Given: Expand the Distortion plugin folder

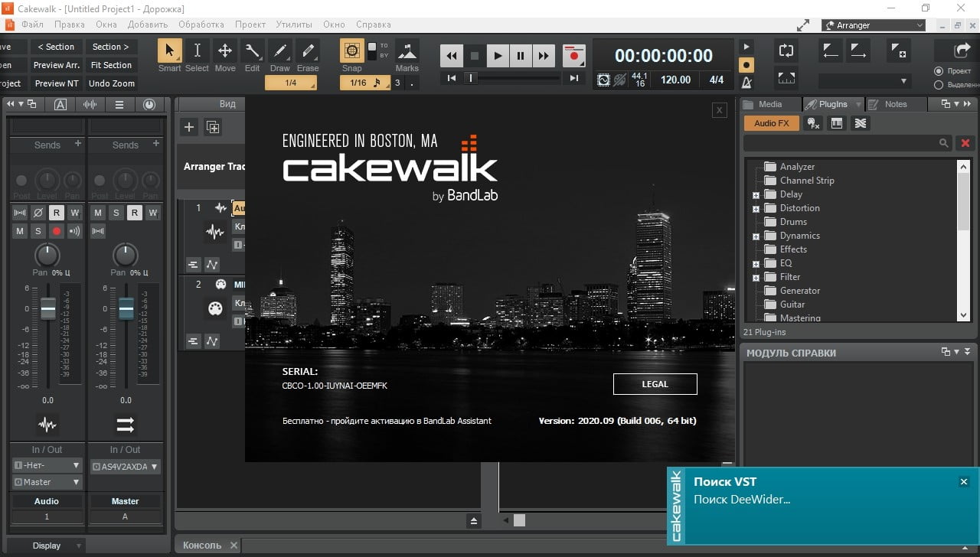Looking at the screenshot, I should coord(756,208).
